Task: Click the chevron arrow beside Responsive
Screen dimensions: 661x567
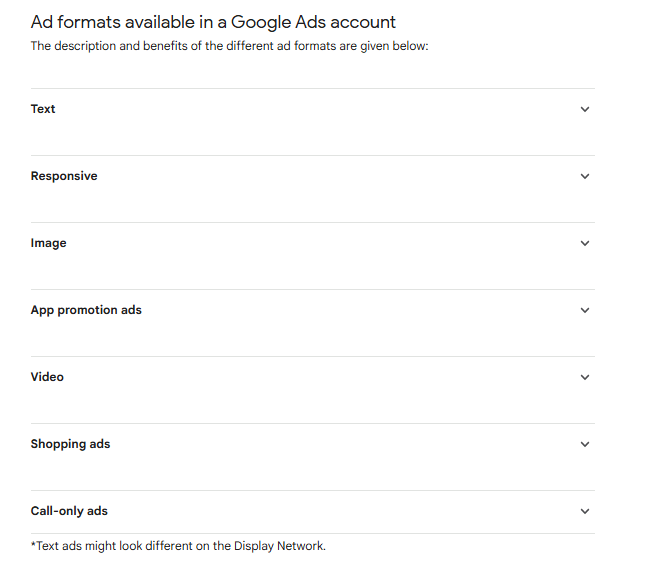Action: click(585, 176)
